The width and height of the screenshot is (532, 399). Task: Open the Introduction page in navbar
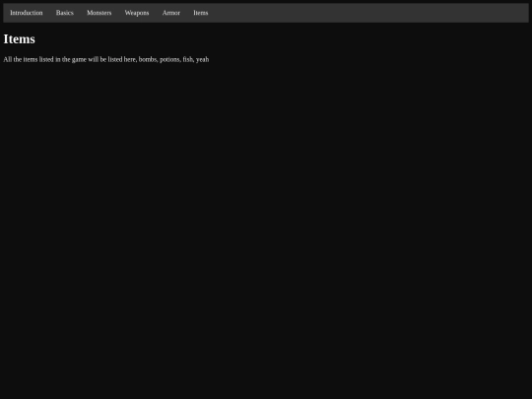coord(27,13)
